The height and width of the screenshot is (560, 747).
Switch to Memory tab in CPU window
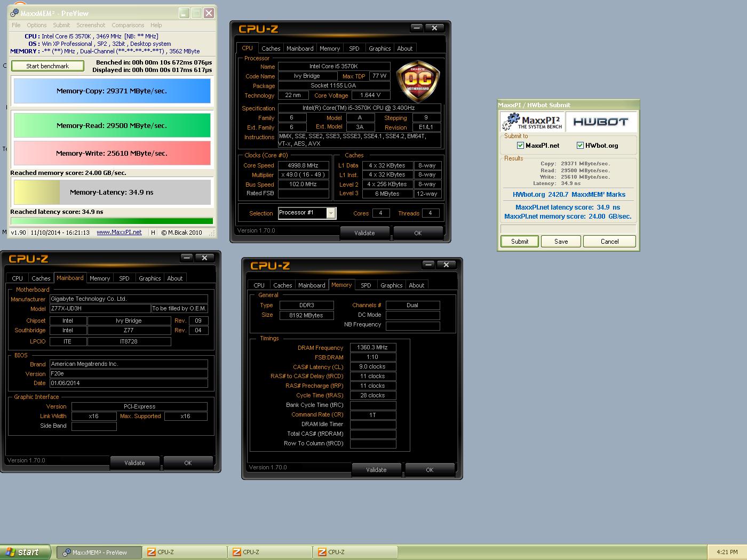(x=330, y=49)
